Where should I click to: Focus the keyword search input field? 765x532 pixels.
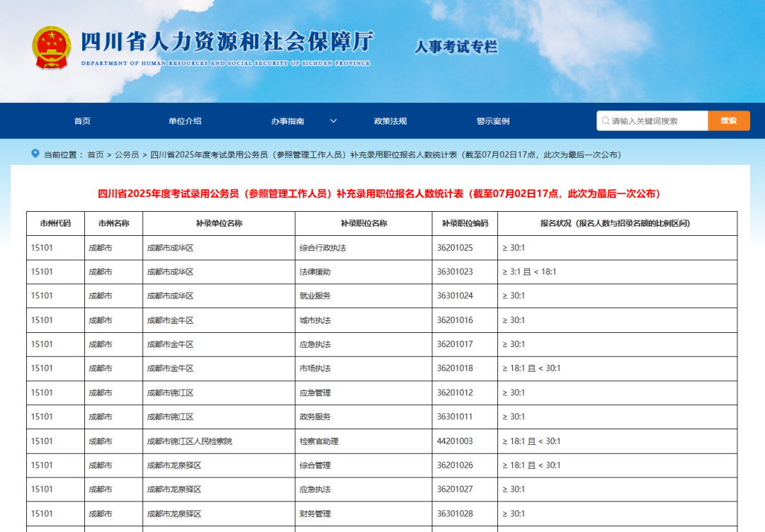[657, 121]
